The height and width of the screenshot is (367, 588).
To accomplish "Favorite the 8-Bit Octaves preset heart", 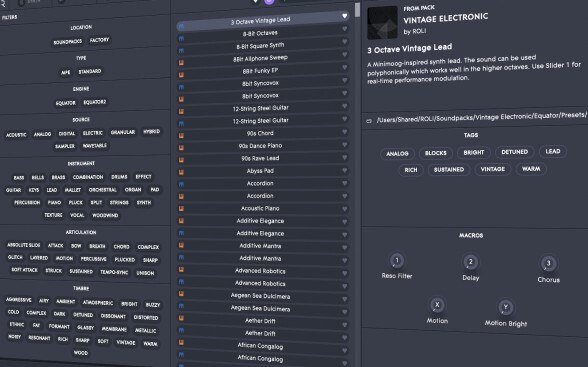I will coord(344,28).
